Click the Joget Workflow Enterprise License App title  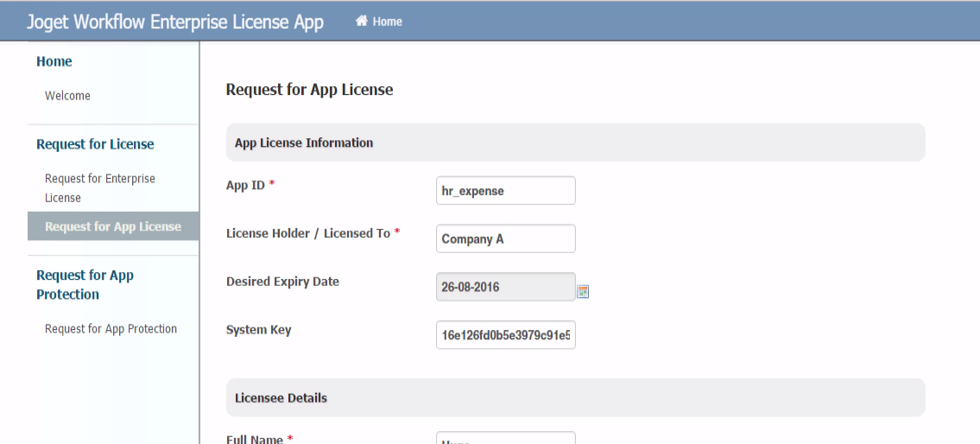coord(175,22)
